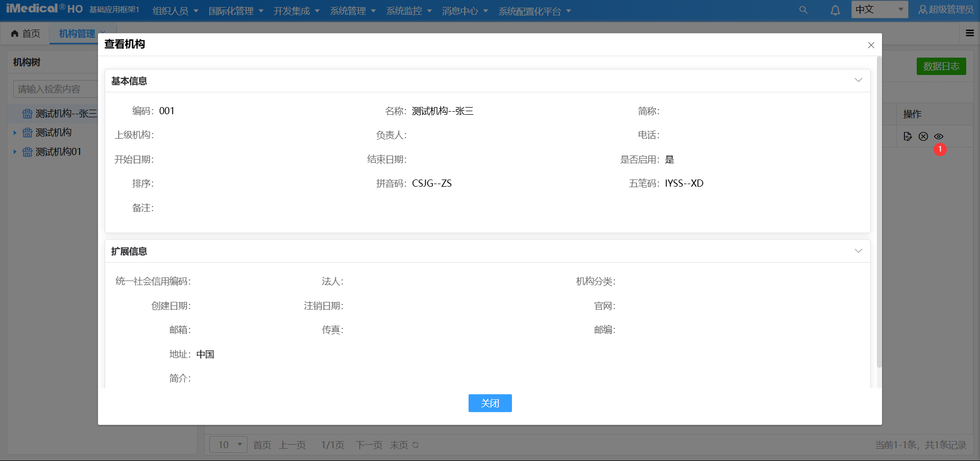
Task: Click the blue 关闭 button
Action: coord(490,403)
